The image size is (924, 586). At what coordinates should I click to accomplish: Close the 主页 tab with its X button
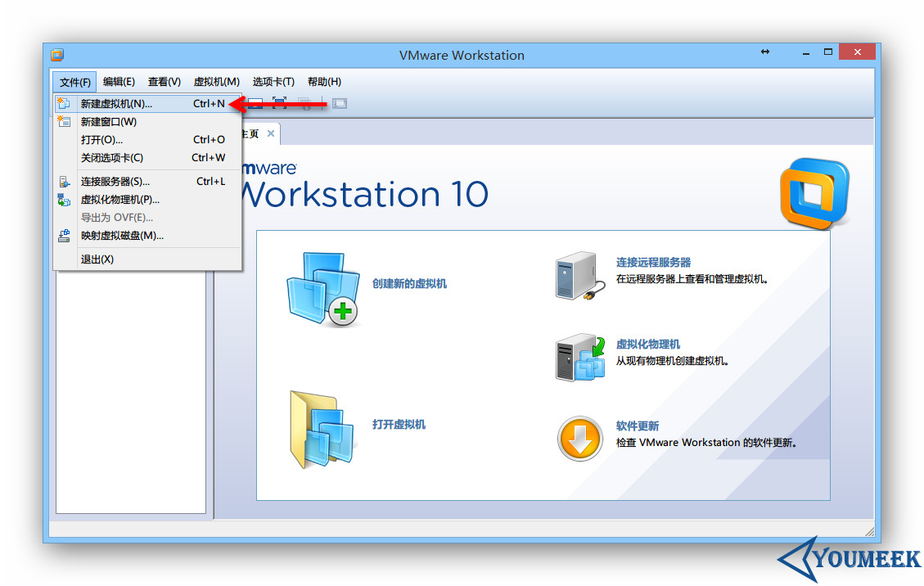271,132
